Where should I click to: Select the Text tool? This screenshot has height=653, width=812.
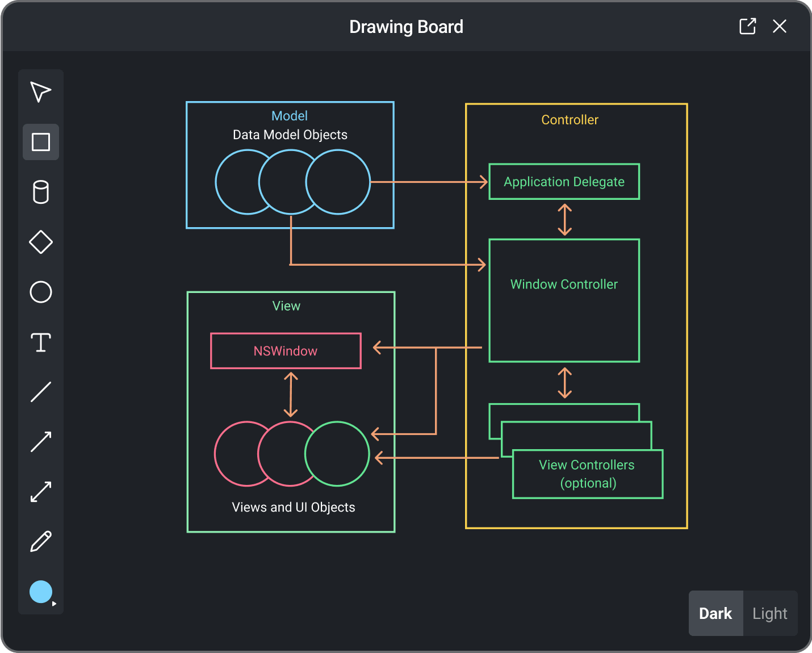(40, 342)
